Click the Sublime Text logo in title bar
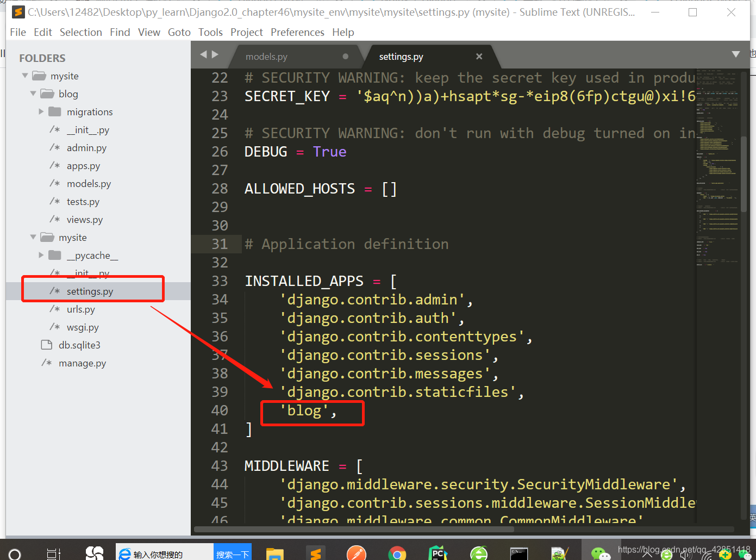The width and height of the screenshot is (756, 560). point(18,12)
